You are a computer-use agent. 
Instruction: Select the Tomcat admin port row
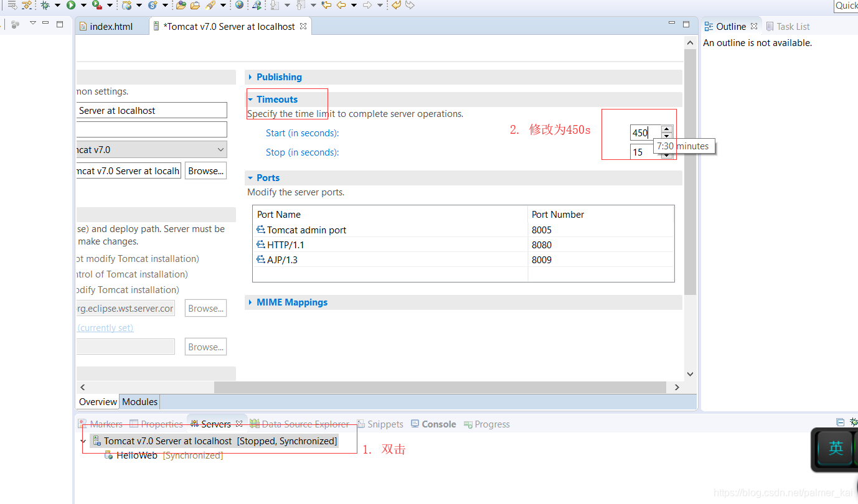pos(463,230)
